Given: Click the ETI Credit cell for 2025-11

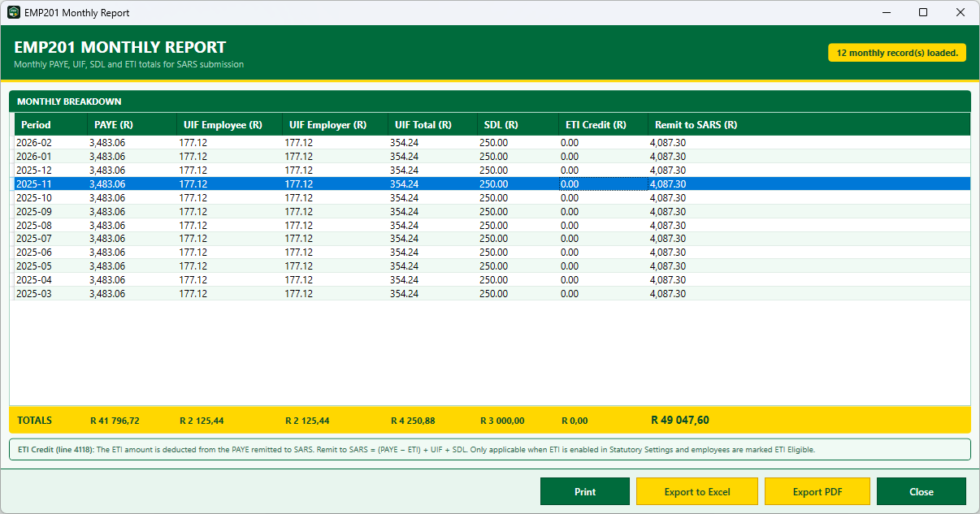Looking at the screenshot, I should coord(603,184).
